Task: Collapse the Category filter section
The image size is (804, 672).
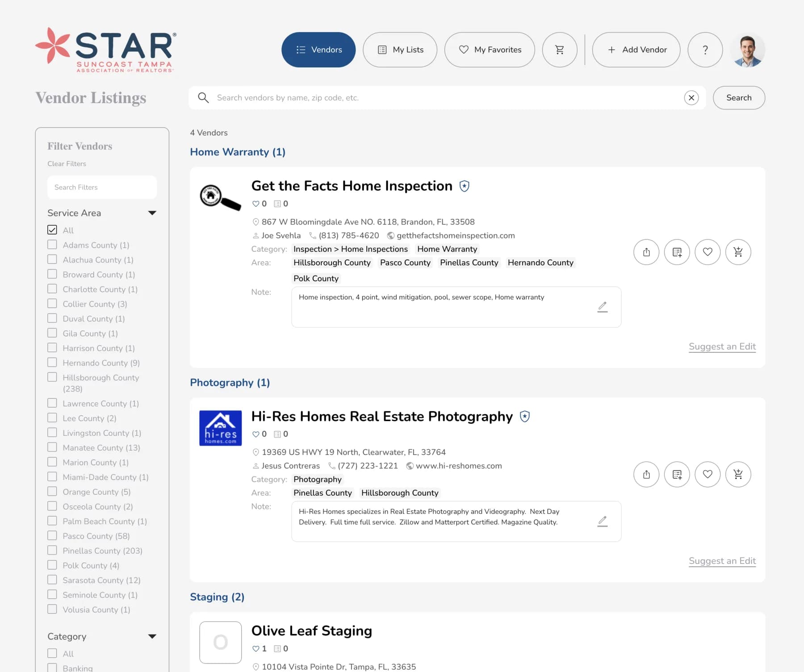Action: pos(152,636)
